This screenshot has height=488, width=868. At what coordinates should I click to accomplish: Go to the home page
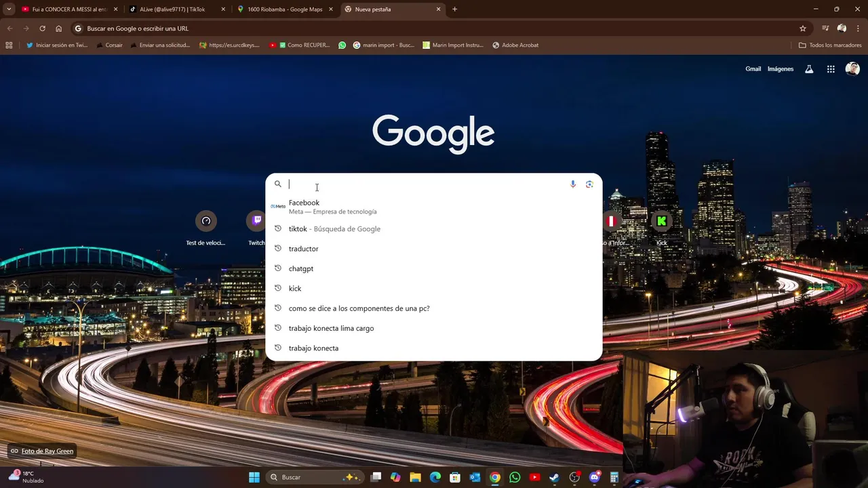tap(58, 28)
